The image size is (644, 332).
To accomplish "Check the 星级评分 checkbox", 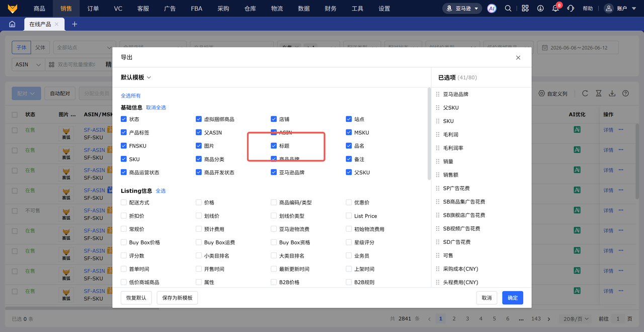I will 349,242.
